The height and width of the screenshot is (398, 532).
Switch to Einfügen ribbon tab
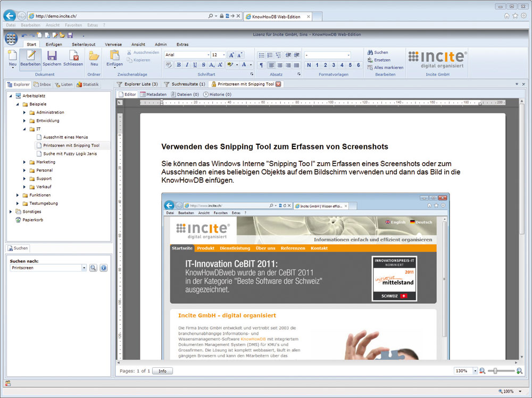[x=54, y=45]
